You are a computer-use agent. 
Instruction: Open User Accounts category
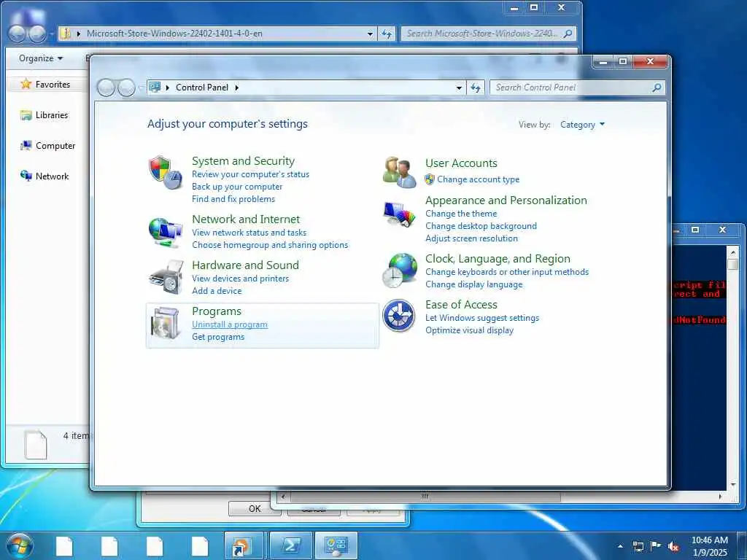click(461, 163)
